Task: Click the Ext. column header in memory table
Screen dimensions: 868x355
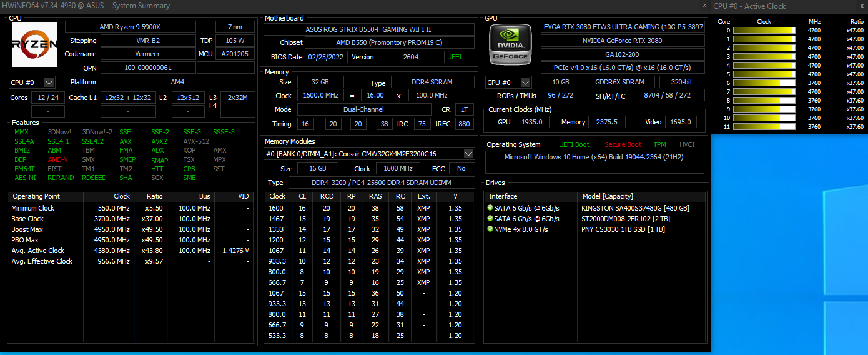Action: coord(423,196)
